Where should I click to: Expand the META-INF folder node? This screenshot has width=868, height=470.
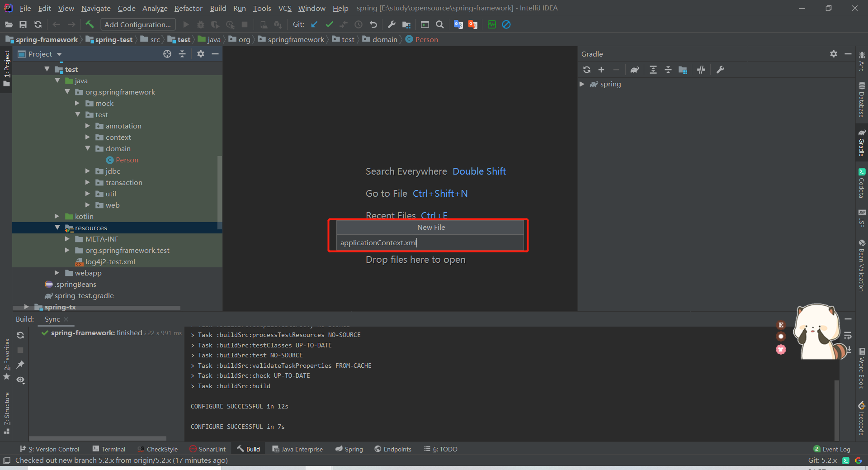point(67,239)
